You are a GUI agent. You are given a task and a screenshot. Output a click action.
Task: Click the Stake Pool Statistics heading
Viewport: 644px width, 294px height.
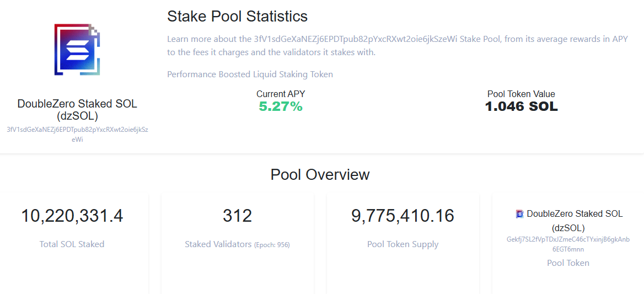pyautogui.click(x=237, y=17)
